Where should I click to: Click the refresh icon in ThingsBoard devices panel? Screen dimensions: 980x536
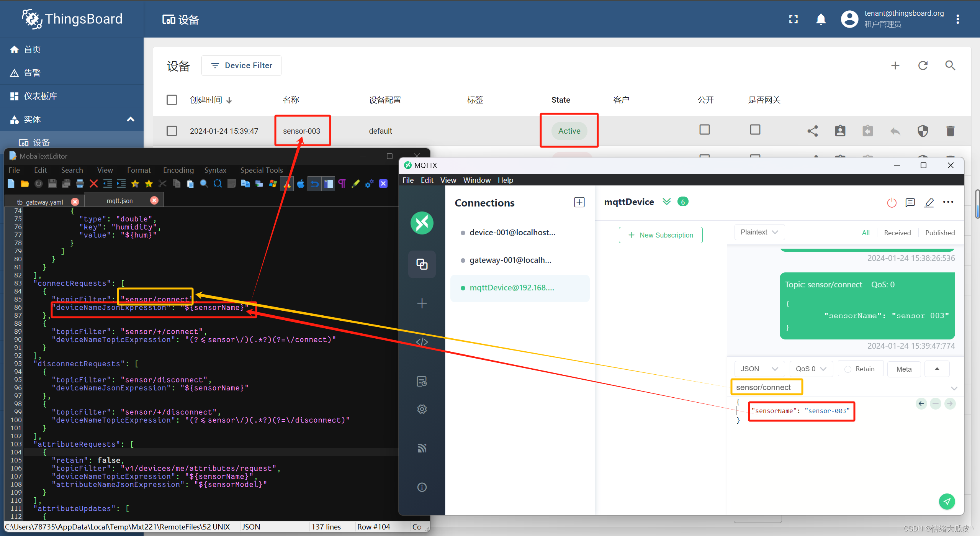coord(923,66)
